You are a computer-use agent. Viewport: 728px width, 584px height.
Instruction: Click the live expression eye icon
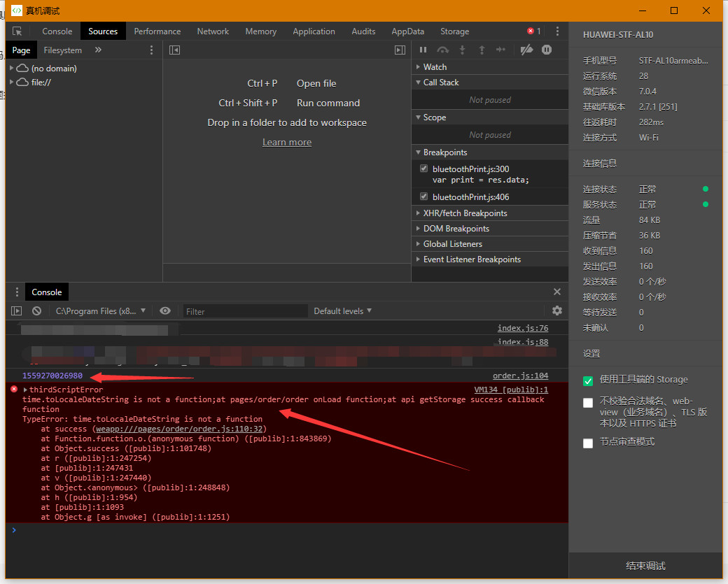click(165, 311)
